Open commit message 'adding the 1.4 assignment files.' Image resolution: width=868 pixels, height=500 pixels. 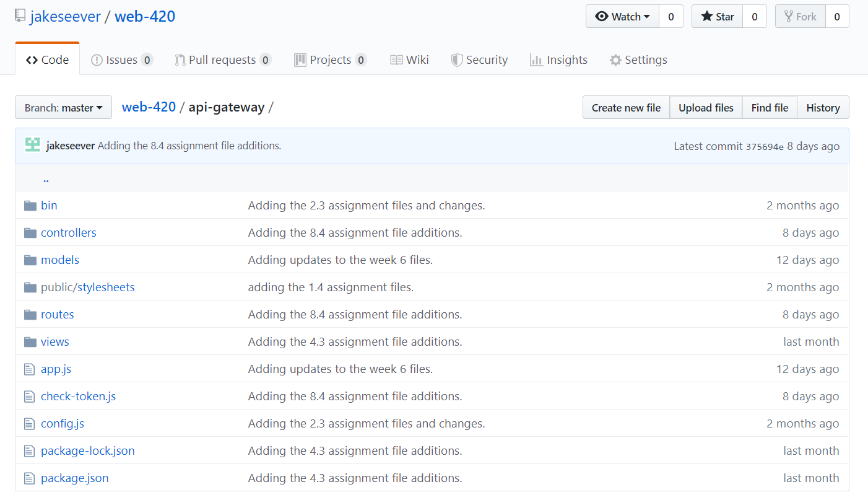click(331, 287)
